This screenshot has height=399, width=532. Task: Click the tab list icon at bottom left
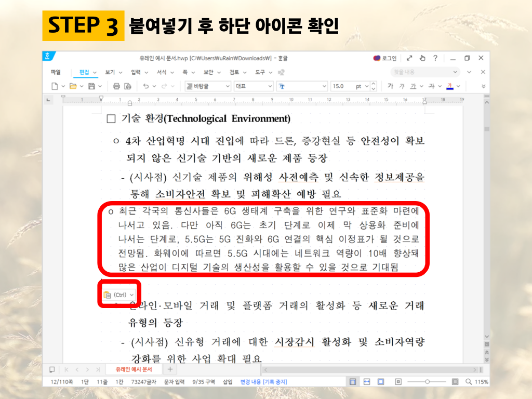coord(52,369)
